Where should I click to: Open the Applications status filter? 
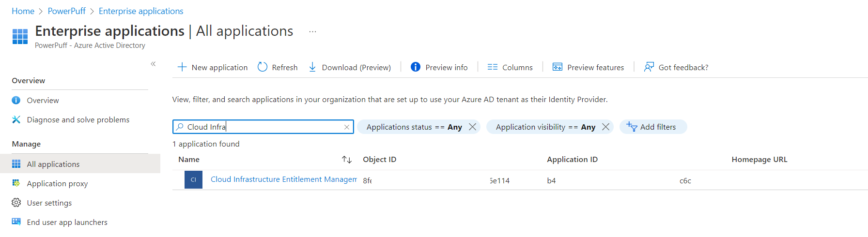[413, 127]
